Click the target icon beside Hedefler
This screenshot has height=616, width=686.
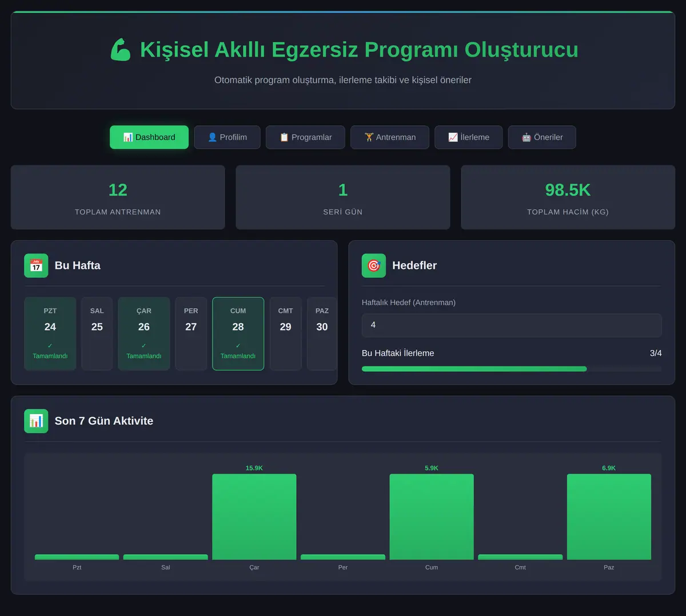point(374,265)
